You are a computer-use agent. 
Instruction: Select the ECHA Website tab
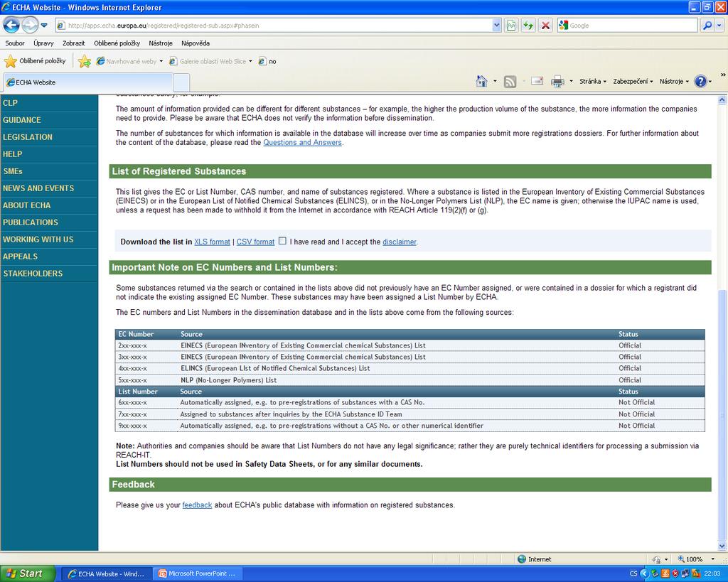(x=87, y=82)
